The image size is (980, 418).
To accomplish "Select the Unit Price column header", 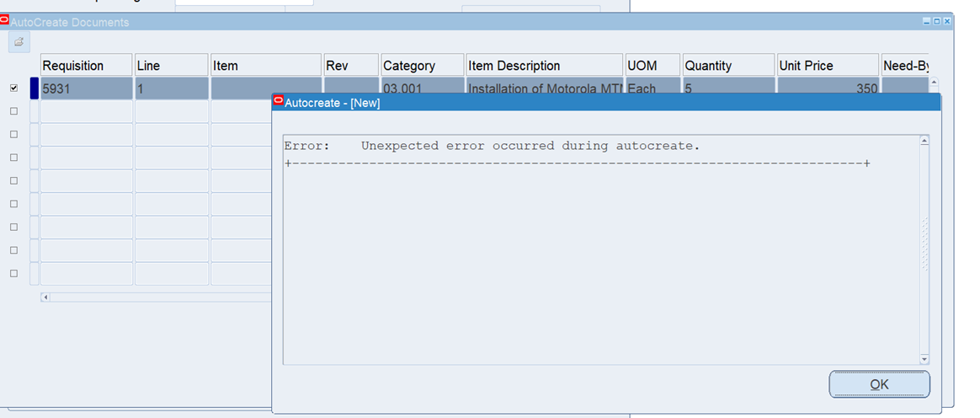I will 828,65.
